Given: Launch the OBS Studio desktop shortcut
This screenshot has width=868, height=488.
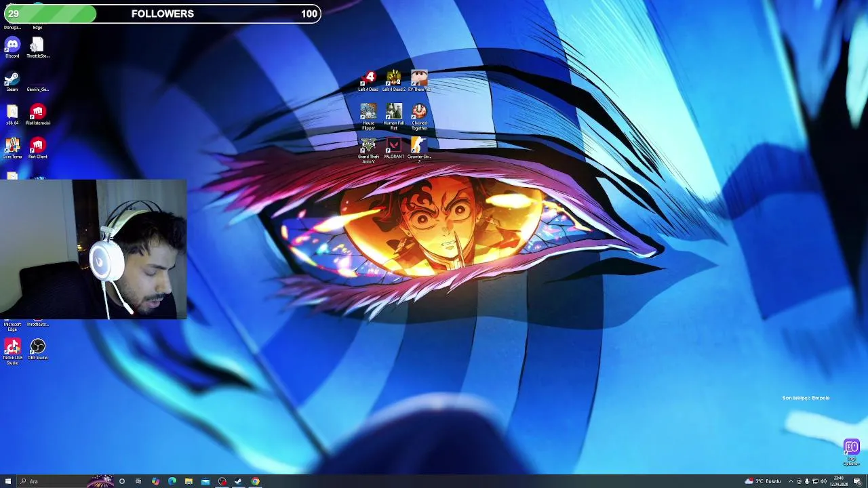Looking at the screenshot, I should (x=37, y=350).
